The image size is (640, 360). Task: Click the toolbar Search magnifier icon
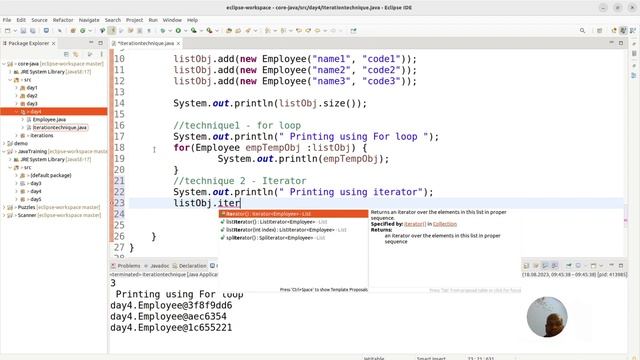[582, 31]
